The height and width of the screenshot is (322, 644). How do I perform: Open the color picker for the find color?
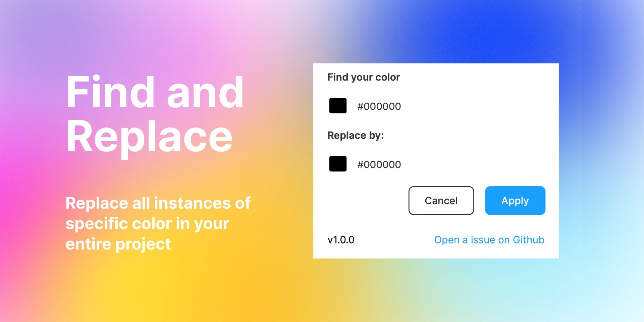click(x=337, y=106)
